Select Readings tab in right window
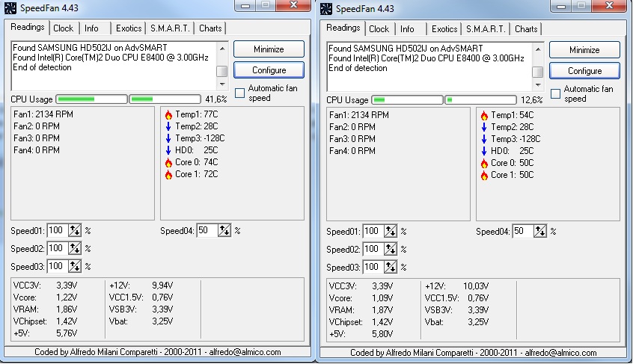This screenshot has width=633, height=364. click(x=343, y=28)
